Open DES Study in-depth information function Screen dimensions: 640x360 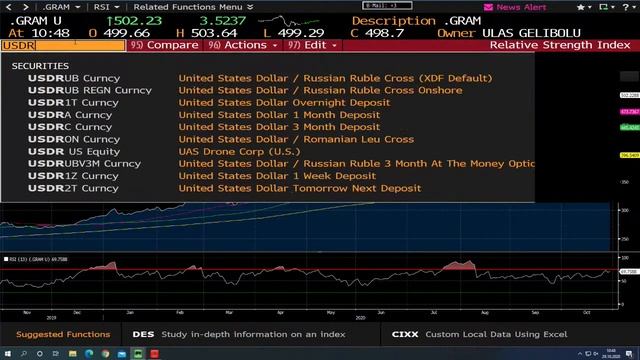239,334
